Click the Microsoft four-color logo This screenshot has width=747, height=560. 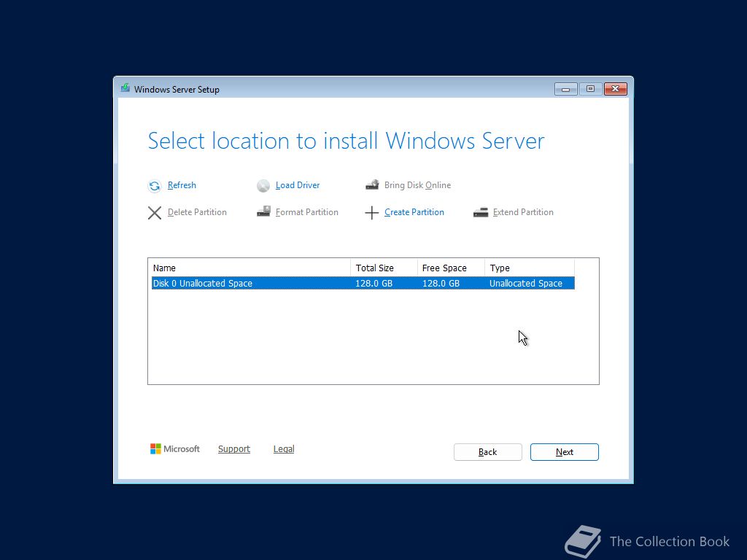[x=155, y=449]
